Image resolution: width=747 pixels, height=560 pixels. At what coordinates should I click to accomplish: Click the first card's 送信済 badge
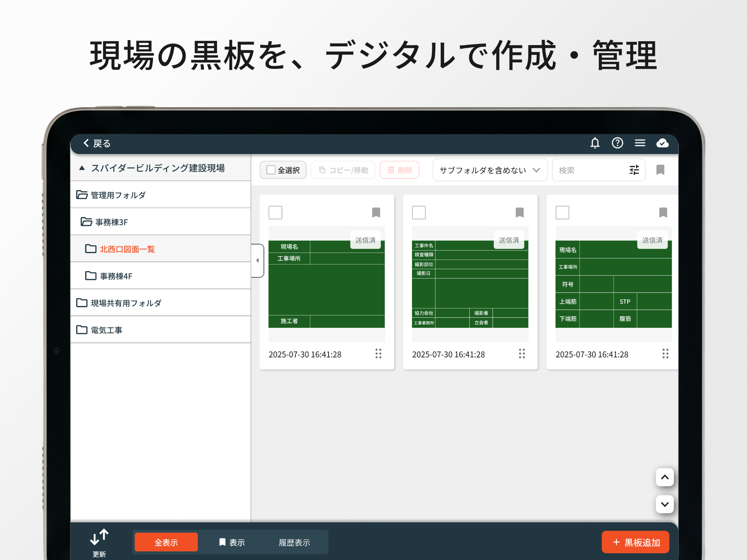(365, 240)
